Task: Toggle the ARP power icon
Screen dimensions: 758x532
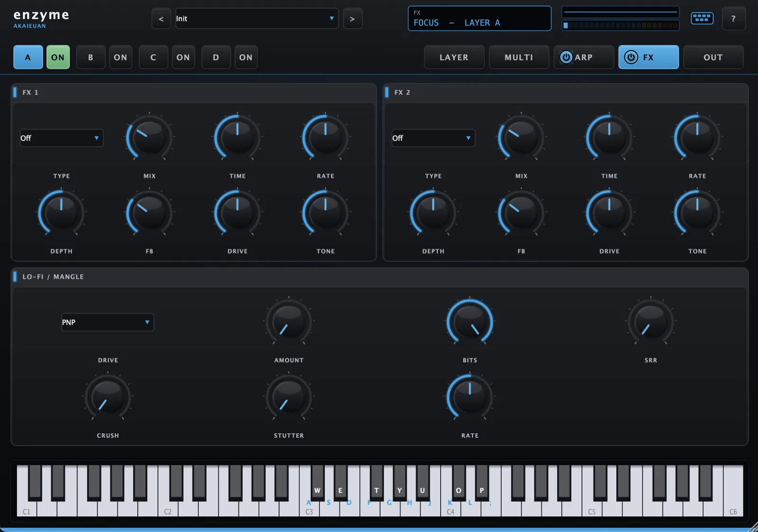Action: [566, 57]
